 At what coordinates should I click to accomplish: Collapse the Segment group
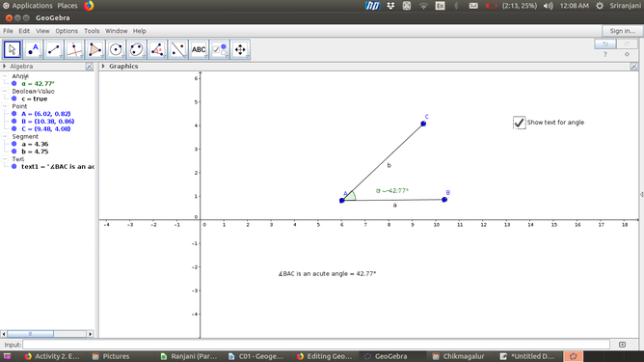pyautogui.click(x=5, y=136)
